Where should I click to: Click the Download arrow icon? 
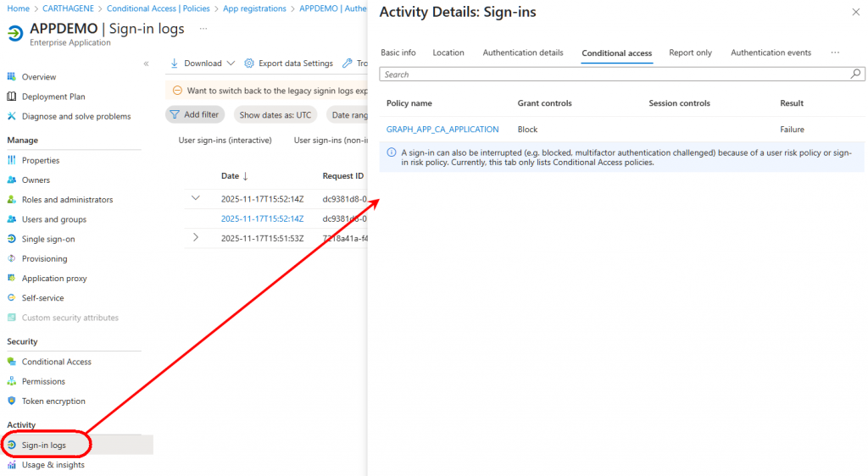tap(175, 63)
